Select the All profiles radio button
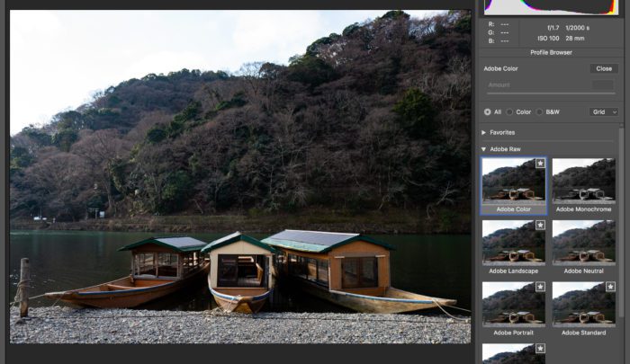Screen dimensions: 630x364 click(488, 112)
